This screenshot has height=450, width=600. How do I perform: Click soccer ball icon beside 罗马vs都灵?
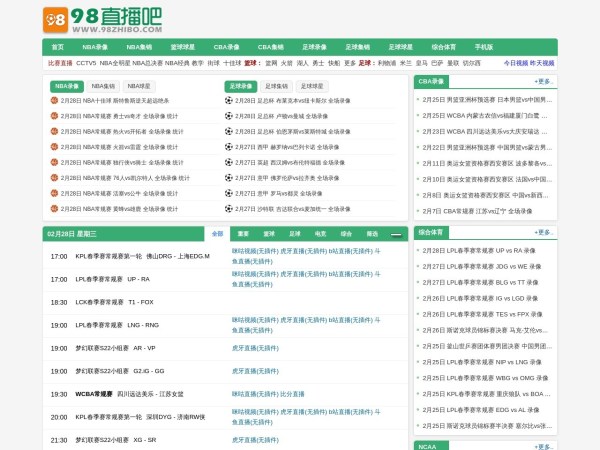[x=228, y=194]
